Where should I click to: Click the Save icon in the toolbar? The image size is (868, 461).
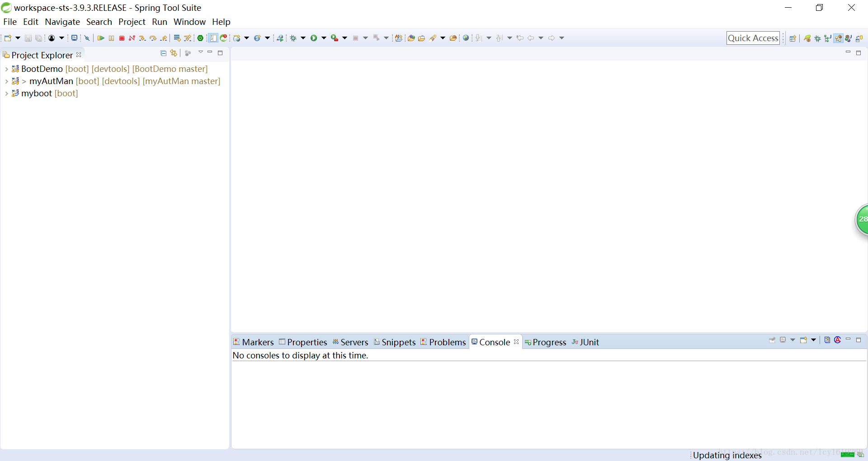[x=28, y=38]
